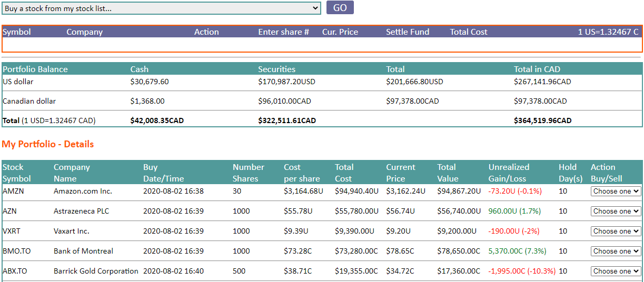Screen dimensions: 644x282
Task: Click the total in CAD $364,519.96CAD
Action: (542, 120)
